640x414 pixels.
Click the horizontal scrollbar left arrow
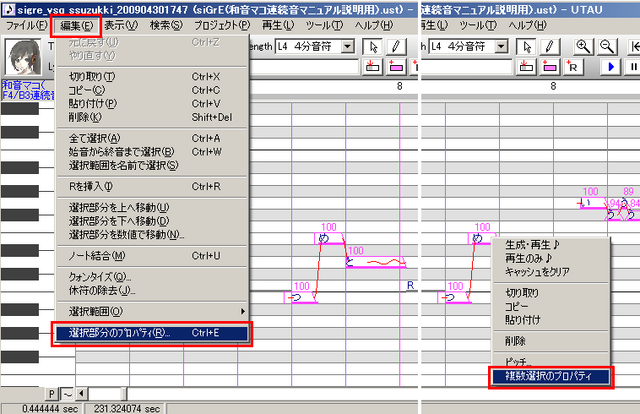(x=82, y=394)
